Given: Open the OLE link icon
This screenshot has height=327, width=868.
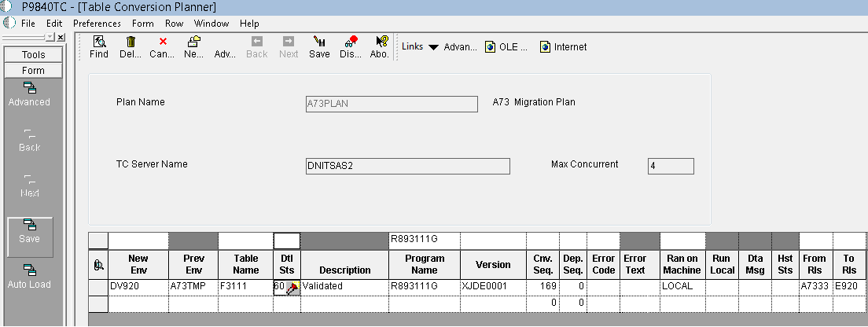Looking at the screenshot, I should [490, 47].
